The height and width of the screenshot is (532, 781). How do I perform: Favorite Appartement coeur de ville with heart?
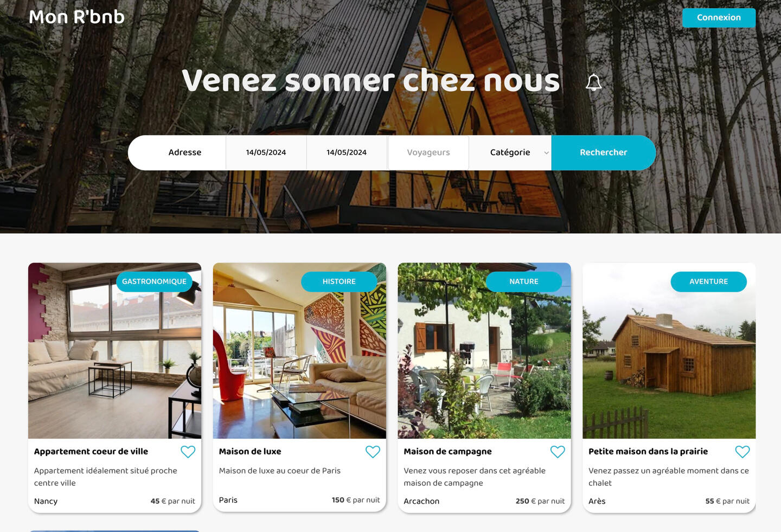(x=188, y=452)
